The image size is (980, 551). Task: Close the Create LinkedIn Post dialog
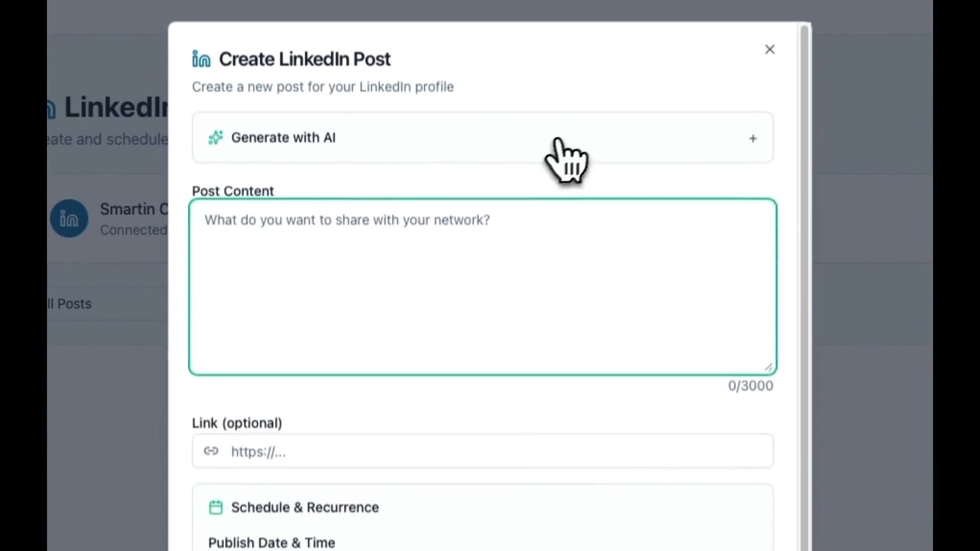pos(770,49)
